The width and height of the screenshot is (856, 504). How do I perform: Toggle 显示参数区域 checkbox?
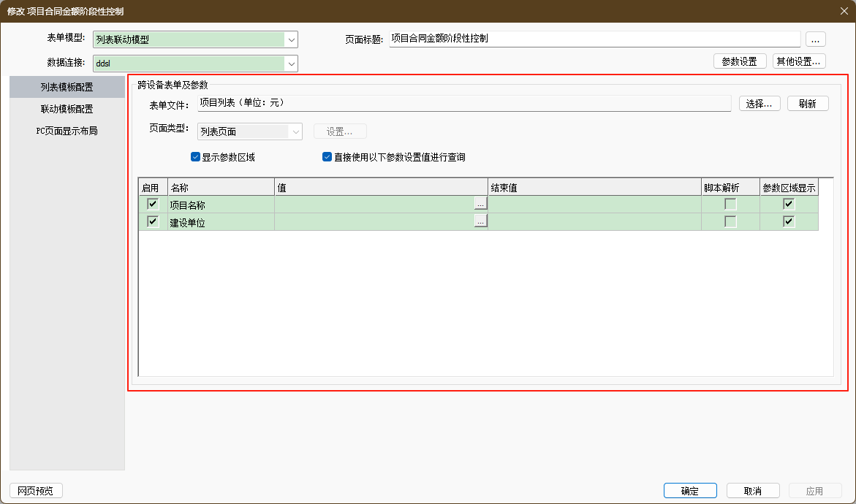(195, 157)
